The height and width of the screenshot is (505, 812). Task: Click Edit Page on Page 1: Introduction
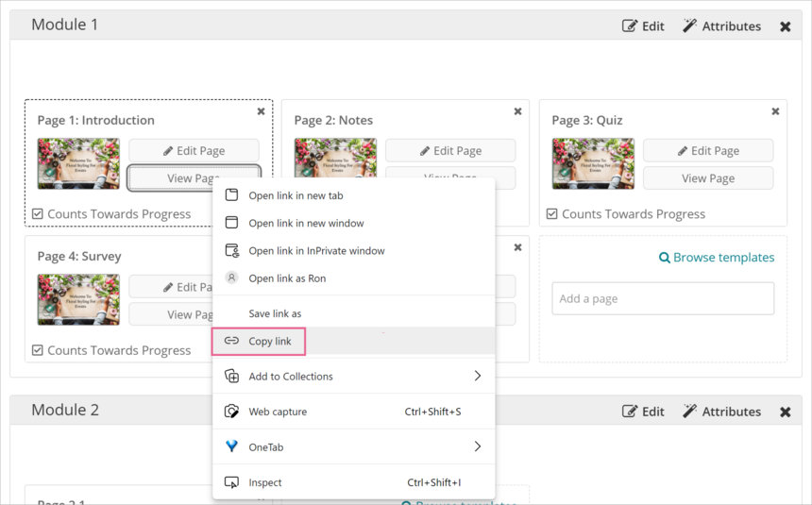[194, 151]
